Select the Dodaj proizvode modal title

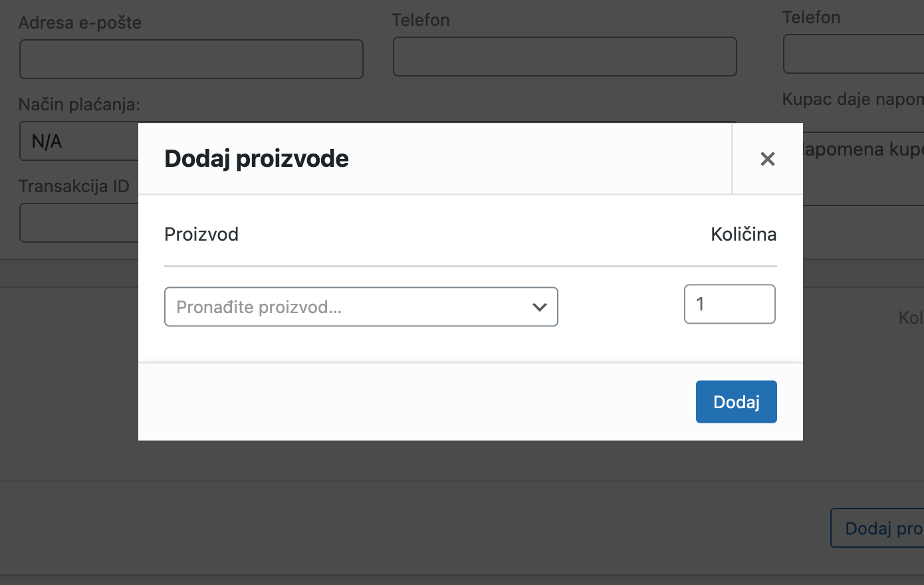(257, 158)
